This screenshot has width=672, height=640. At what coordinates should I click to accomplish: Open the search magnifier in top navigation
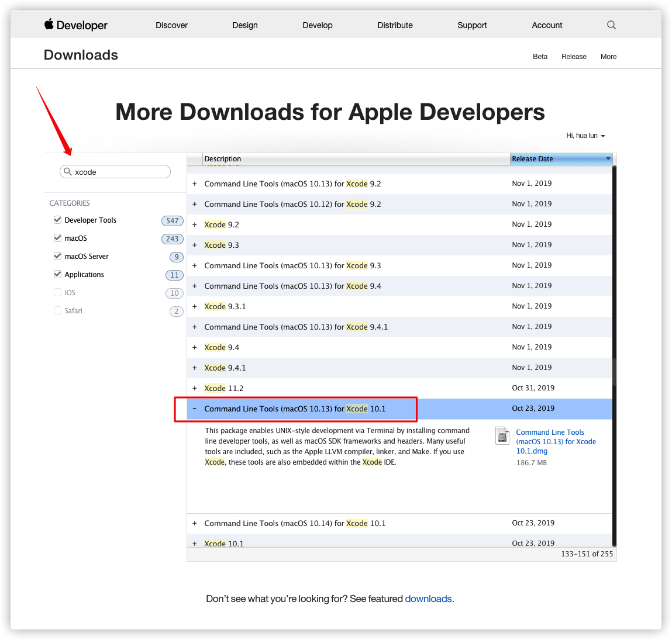point(611,25)
